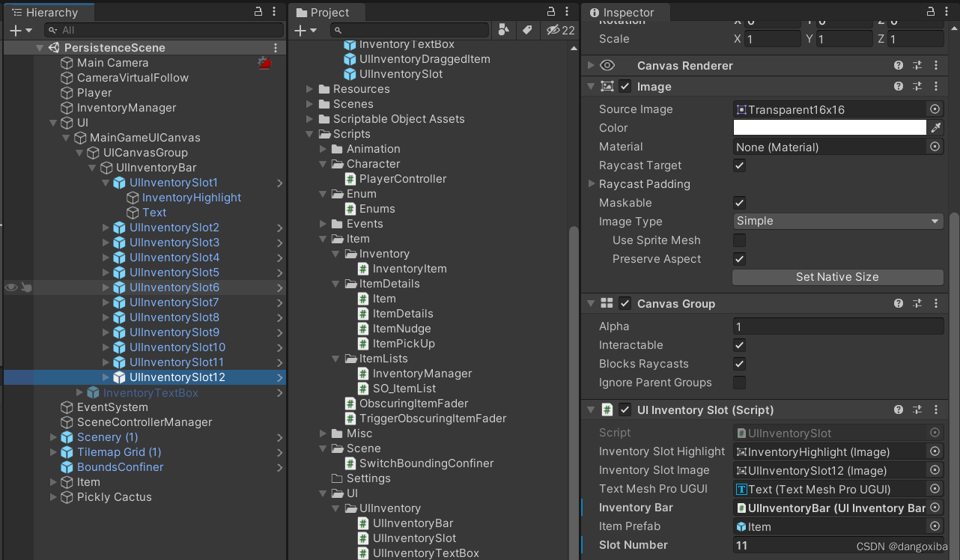Viewport: 960px width, 560px height.
Task: Uncheck Preserve Aspect
Action: coord(739,259)
